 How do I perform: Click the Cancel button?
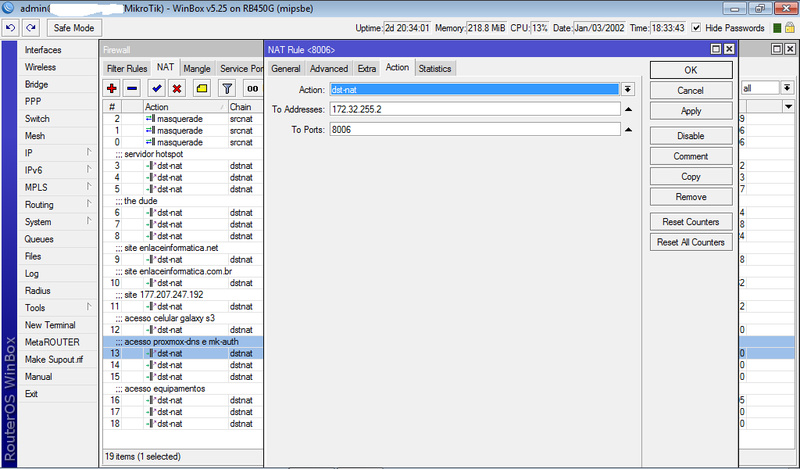pos(691,90)
